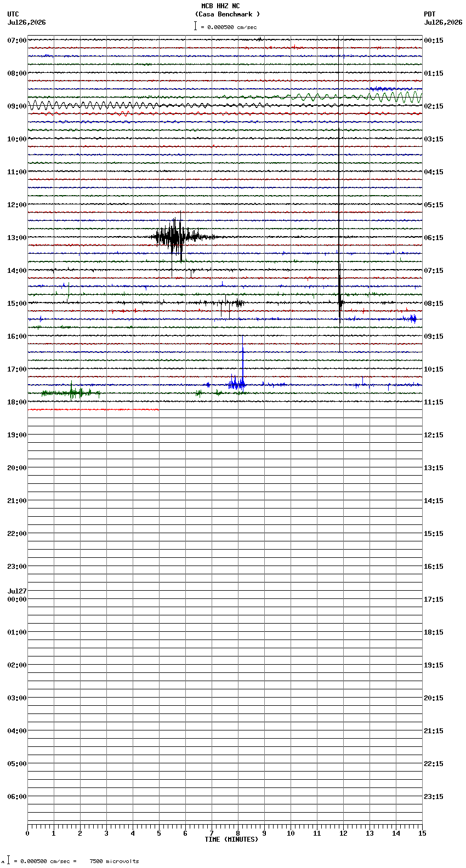Click the 20:15 PDT row label
The height and width of the screenshot is (868, 466).
click(x=434, y=698)
